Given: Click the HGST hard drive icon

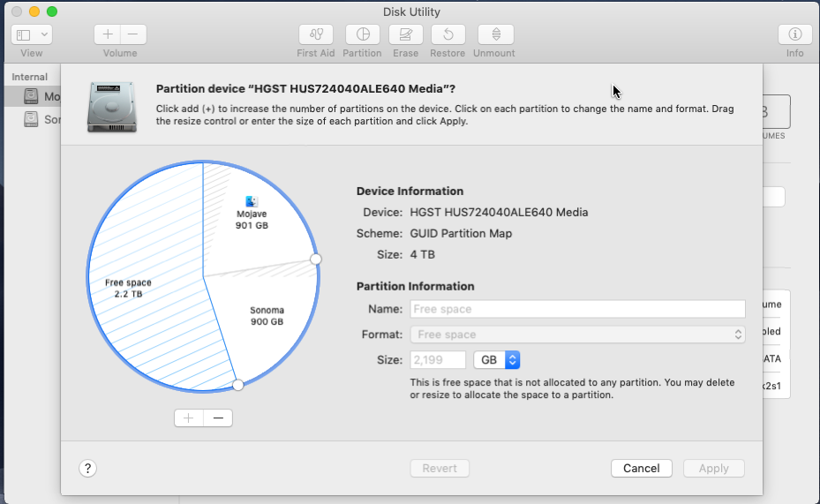Looking at the screenshot, I should (x=112, y=107).
